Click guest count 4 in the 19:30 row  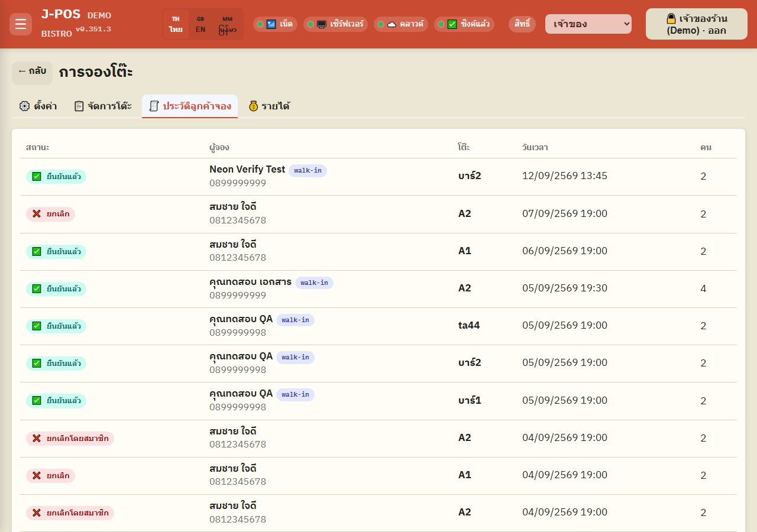point(703,289)
